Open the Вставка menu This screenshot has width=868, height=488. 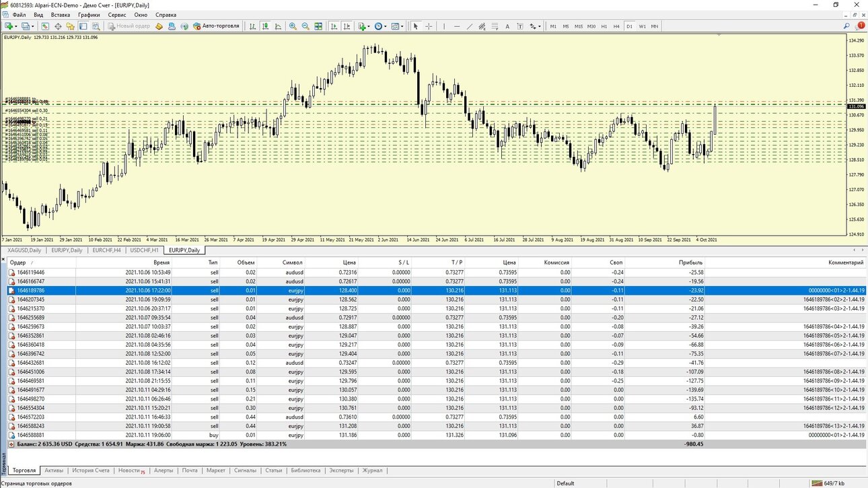(x=61, y=15)
